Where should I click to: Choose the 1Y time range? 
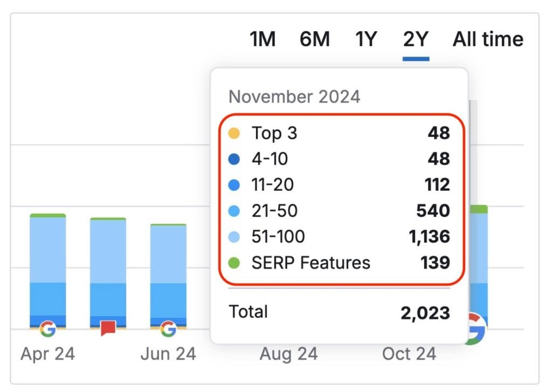[x=366, y=39]
